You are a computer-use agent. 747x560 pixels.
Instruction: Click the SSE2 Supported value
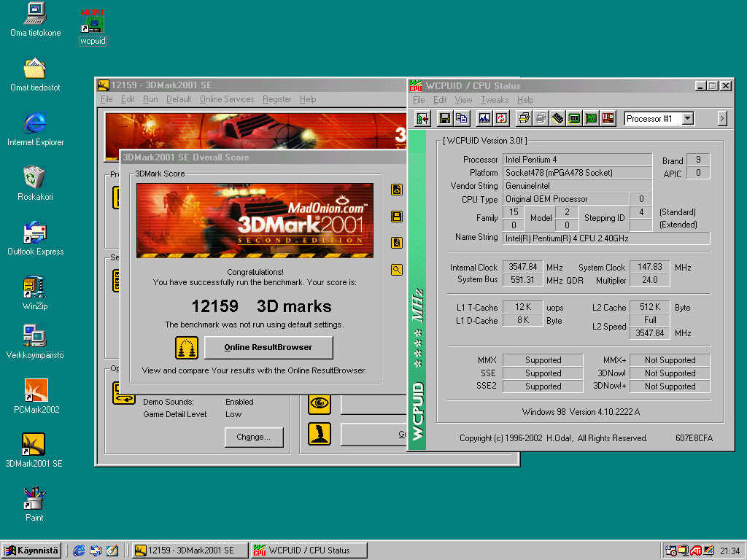[x=543, y=386]
